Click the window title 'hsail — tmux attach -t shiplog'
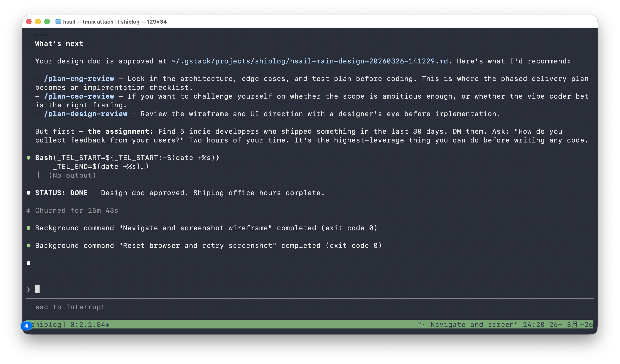 [115, 22]
